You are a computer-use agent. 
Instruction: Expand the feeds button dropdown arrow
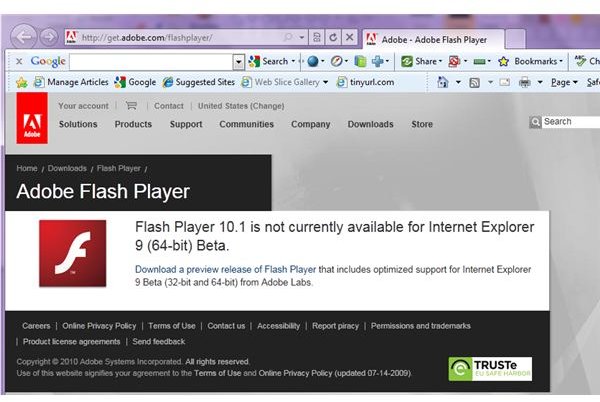(x=490, y=82)
